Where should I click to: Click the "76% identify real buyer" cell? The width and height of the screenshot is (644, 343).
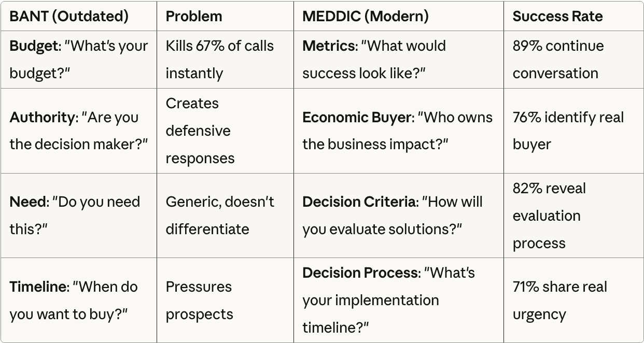(x=568, y=131)
